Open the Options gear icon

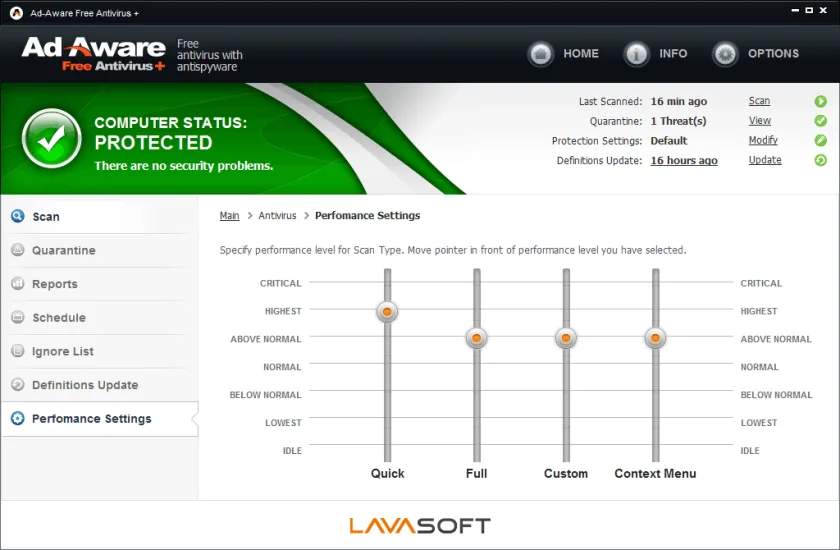(725, 54)
